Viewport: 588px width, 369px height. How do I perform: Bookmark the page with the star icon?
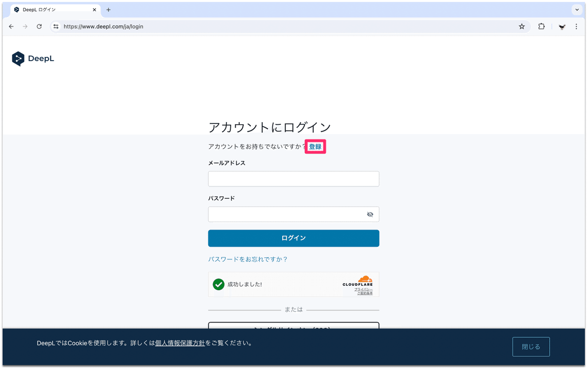tap(521, 26)
